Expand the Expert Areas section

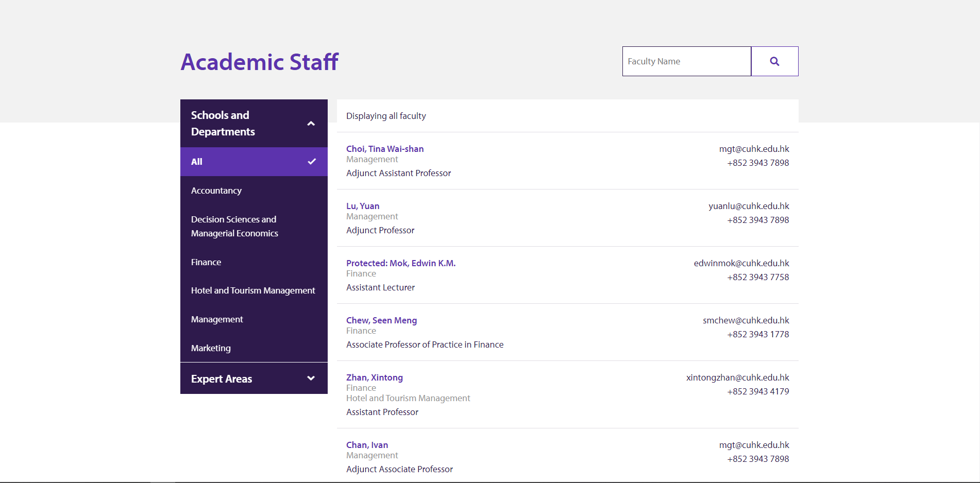(311, 378)
